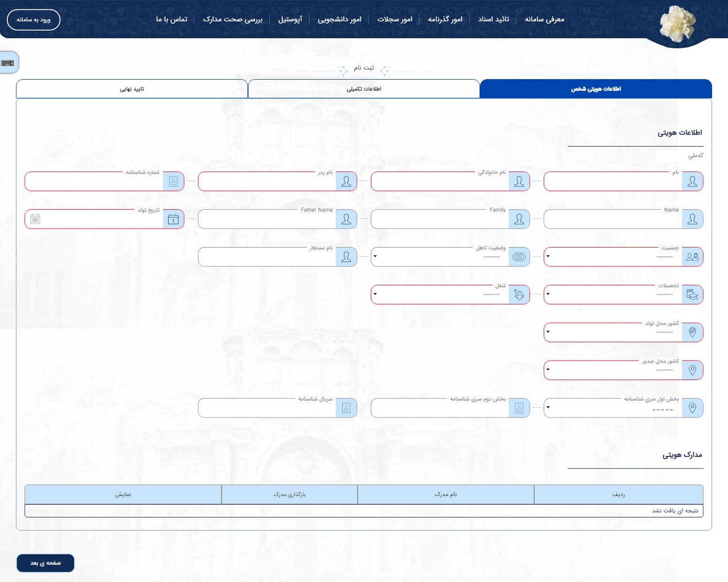Click the ورود به سامانه button

[33, 20]
